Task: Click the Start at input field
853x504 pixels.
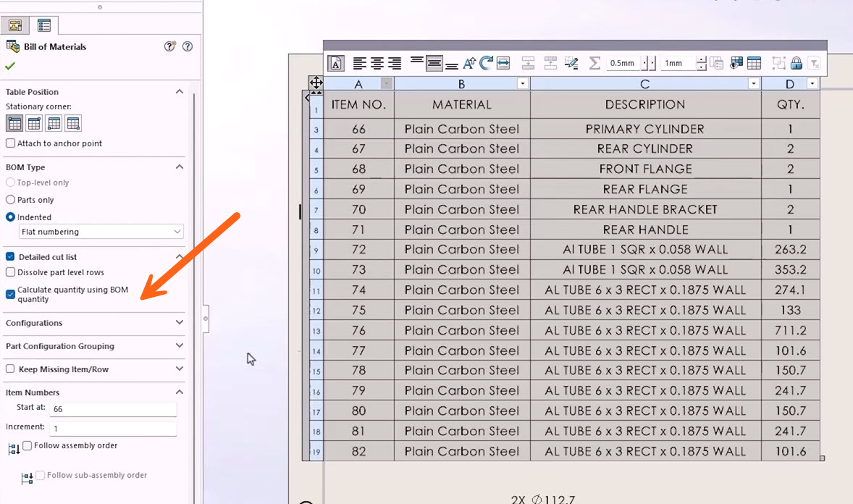Action: [113, 409]
